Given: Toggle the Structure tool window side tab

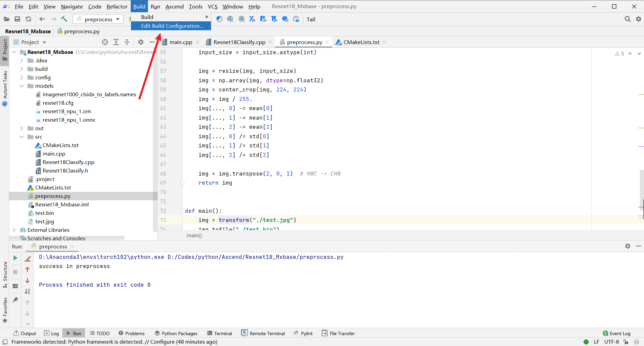Looking at the screenshot, I should pos(5,275).
